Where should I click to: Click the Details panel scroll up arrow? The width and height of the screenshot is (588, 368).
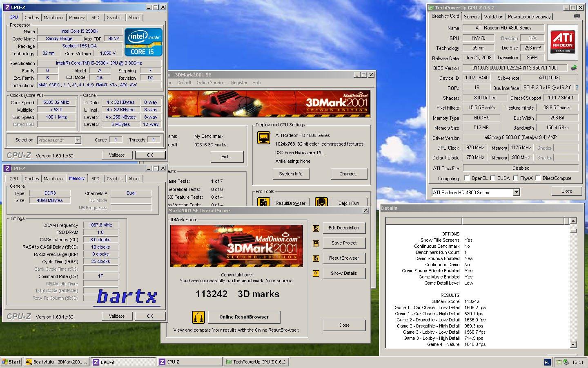(573, 221)
